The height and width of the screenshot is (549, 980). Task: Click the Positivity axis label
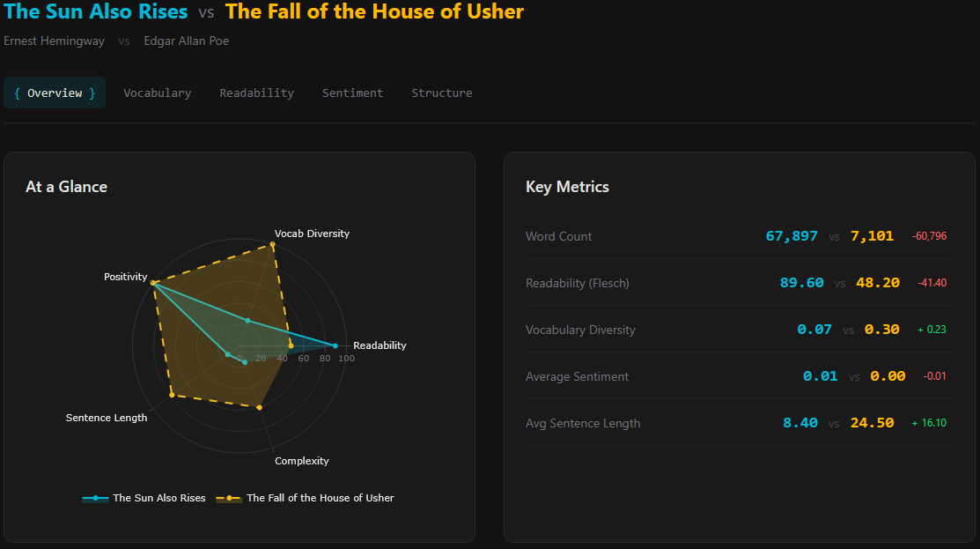[125, 276]
